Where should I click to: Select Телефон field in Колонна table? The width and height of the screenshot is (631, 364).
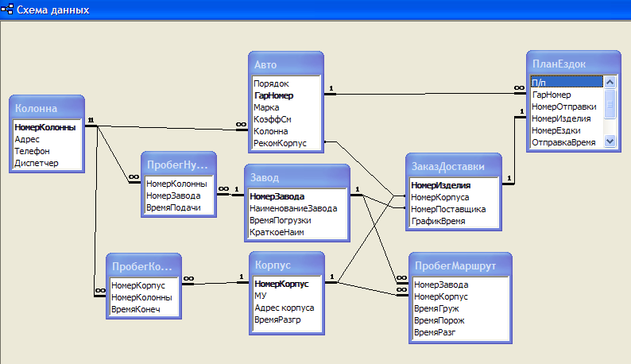click(x=47, y=151)
